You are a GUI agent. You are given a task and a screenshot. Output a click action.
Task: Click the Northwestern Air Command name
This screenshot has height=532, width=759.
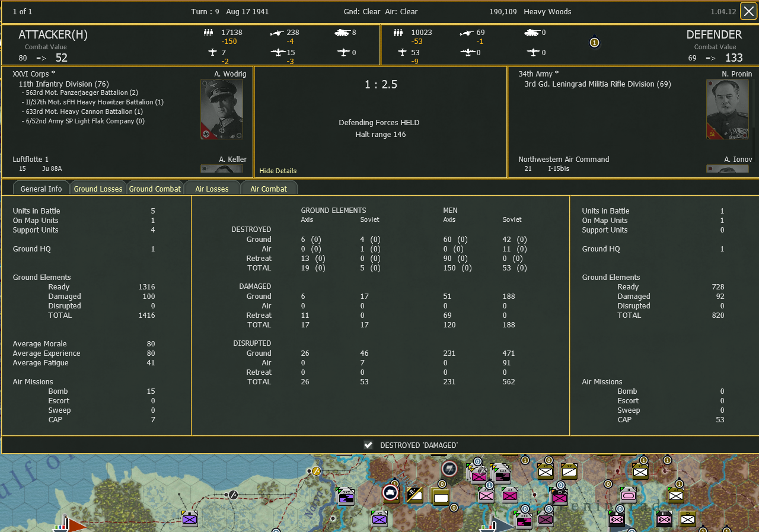click(x=564, y=160)
